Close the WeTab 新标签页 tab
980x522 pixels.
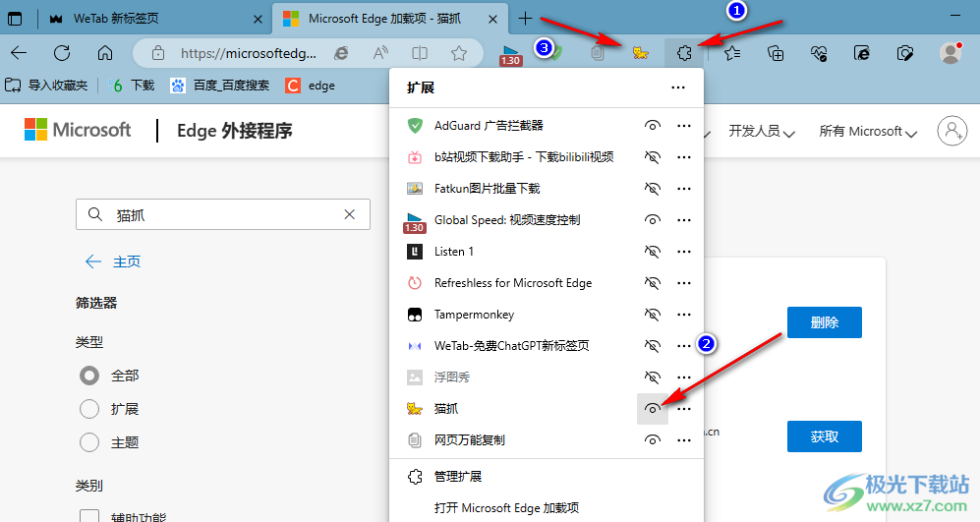[258, 20]
